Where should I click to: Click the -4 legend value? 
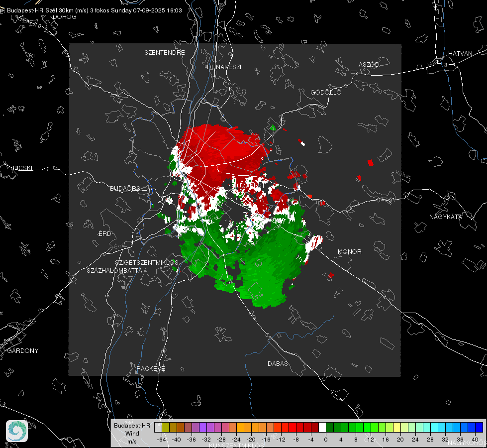point(311,440)
